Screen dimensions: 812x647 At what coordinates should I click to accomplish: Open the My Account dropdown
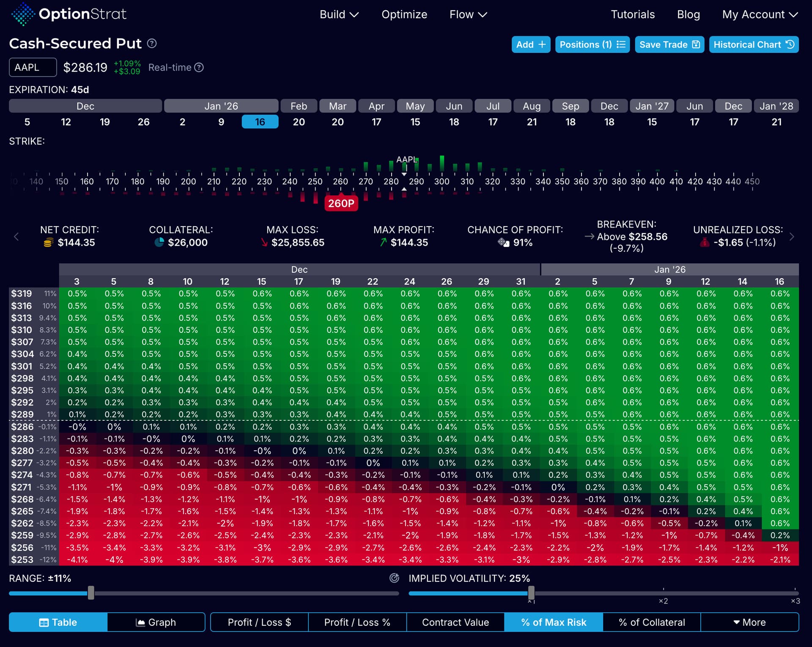760,15
